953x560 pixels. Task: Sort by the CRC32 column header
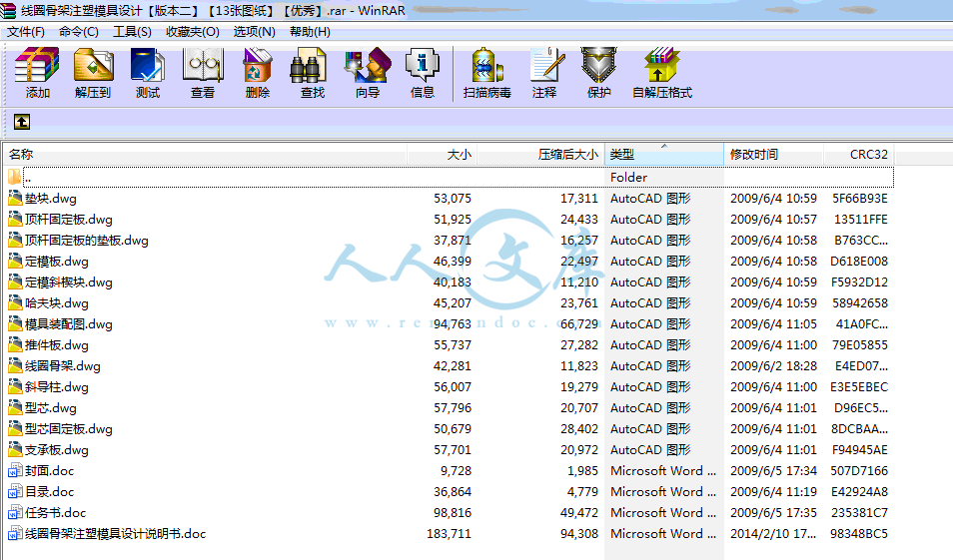(859, 155)
